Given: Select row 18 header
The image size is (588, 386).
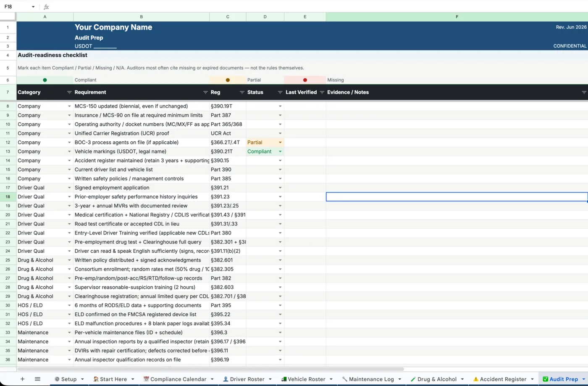Looking at the screenshot, I should tap(8, 197).
